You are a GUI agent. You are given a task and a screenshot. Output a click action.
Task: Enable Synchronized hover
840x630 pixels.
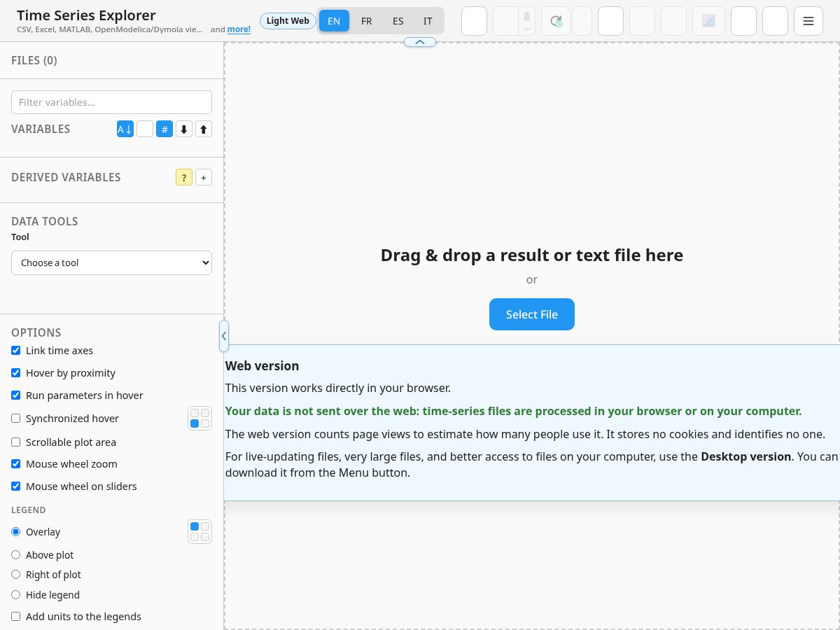16,419
